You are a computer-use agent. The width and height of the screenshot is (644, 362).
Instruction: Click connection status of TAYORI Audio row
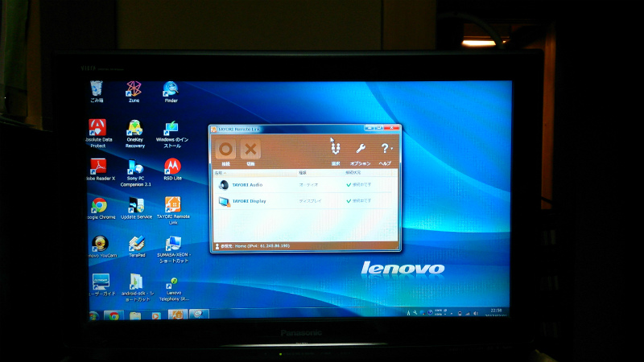click(359, 185)
